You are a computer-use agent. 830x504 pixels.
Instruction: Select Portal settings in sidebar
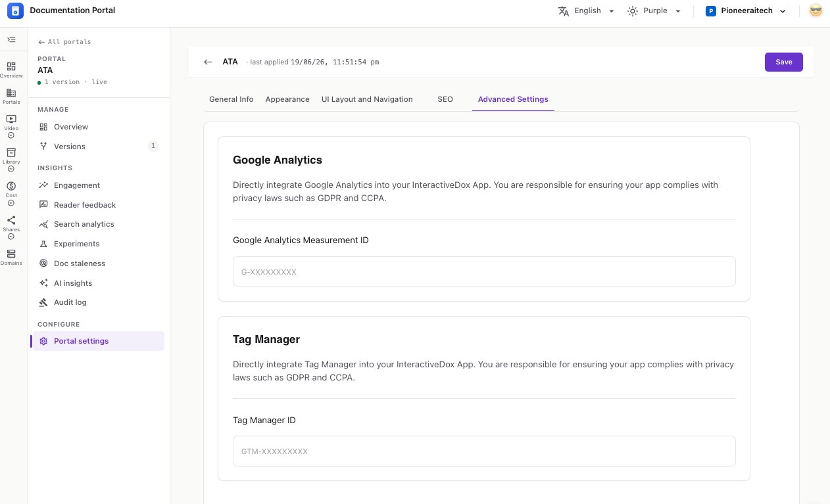(x=99, y=341)
